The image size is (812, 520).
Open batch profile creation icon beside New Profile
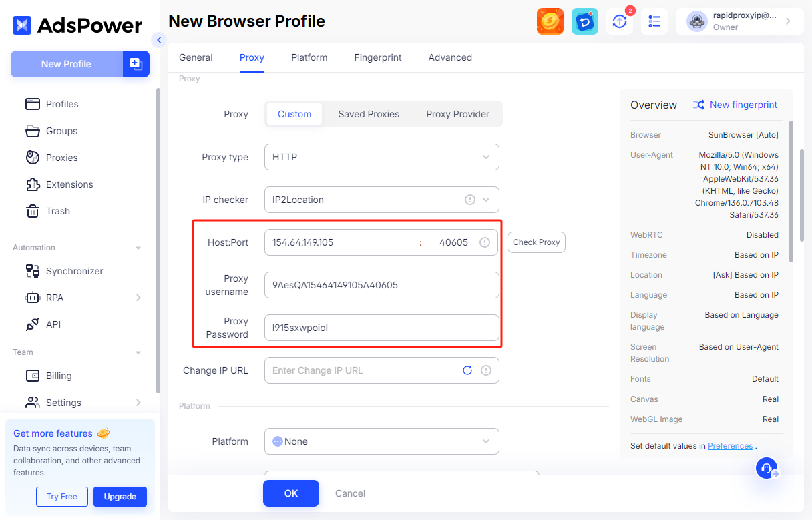coord(136,64)
